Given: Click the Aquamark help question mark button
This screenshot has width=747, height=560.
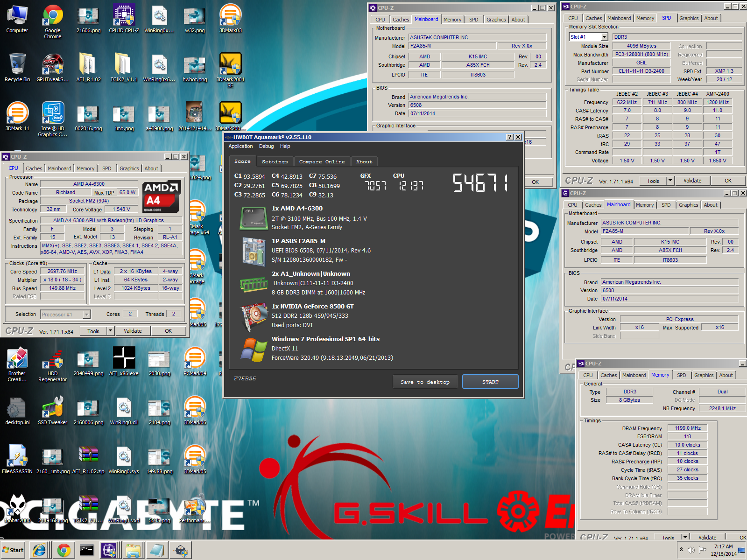Looking at the screenshot, I should tap(510, 137).
